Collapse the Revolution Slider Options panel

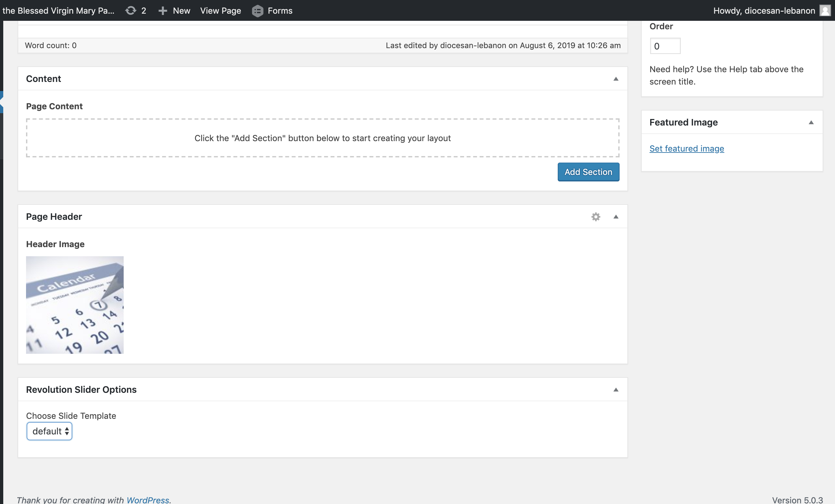tap(616, 390)
